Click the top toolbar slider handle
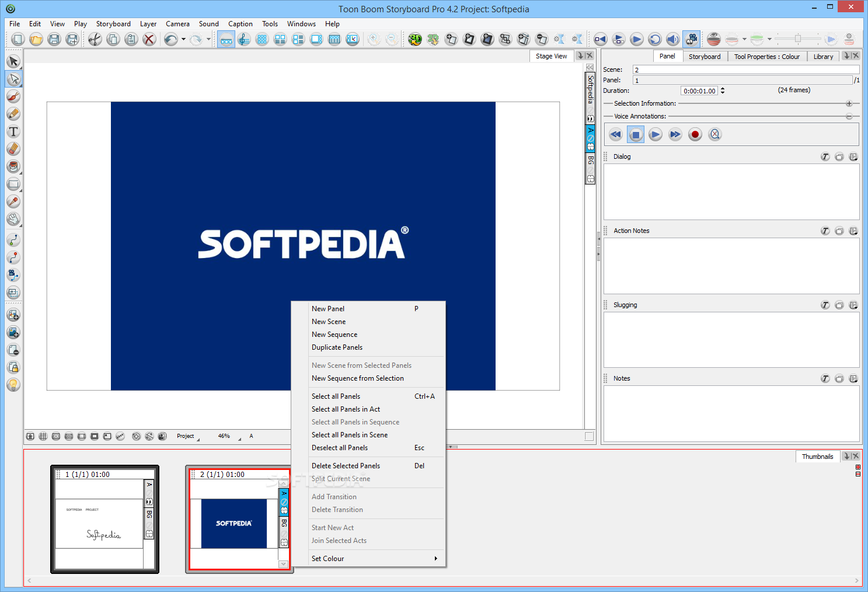 (798, 39)
